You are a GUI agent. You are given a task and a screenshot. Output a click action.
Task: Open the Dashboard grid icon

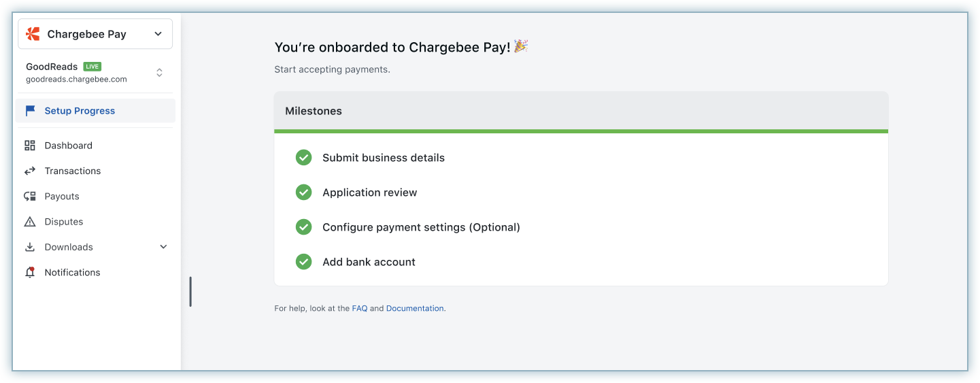coord(30,146)
